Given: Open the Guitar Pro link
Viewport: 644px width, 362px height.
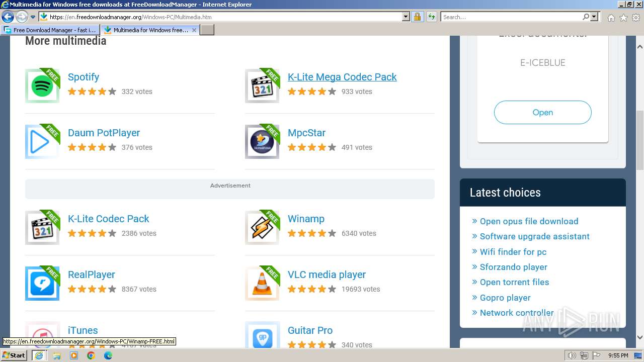Looking at the screenshot, I should click(310, 330).
